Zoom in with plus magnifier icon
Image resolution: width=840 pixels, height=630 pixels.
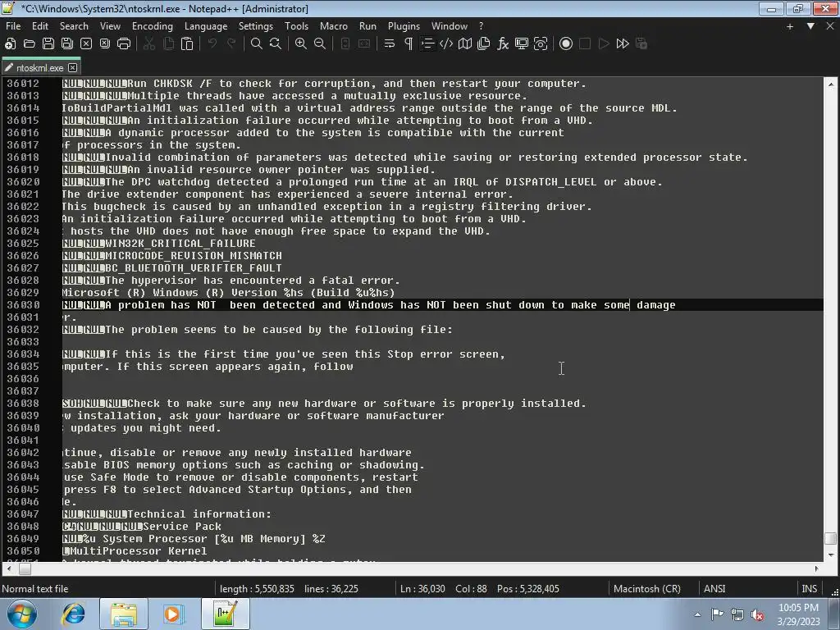[x=301, y=44]
